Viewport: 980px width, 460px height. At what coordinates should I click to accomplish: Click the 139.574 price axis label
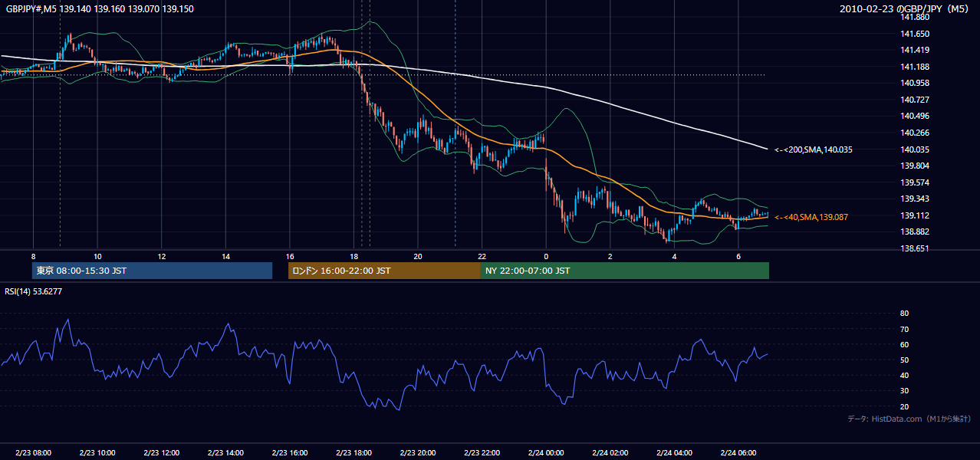(915, 182)
